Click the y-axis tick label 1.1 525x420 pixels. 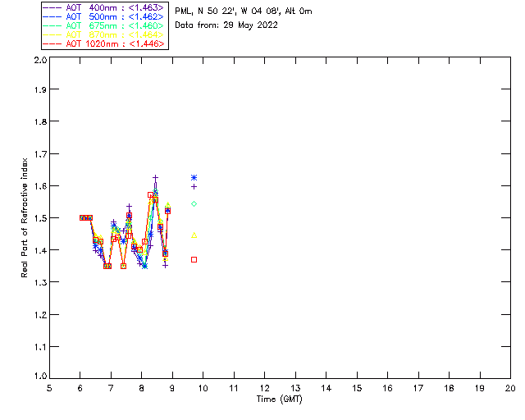(x=40, y=347)
